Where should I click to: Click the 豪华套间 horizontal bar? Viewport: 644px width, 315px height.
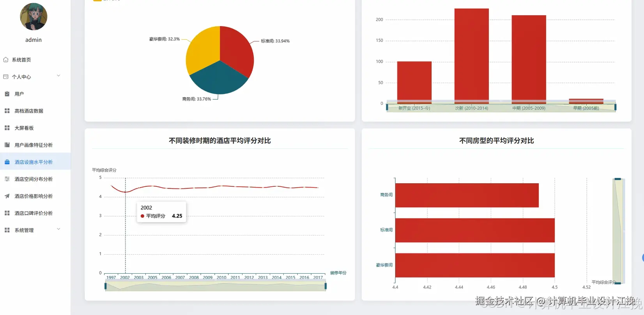475,265
